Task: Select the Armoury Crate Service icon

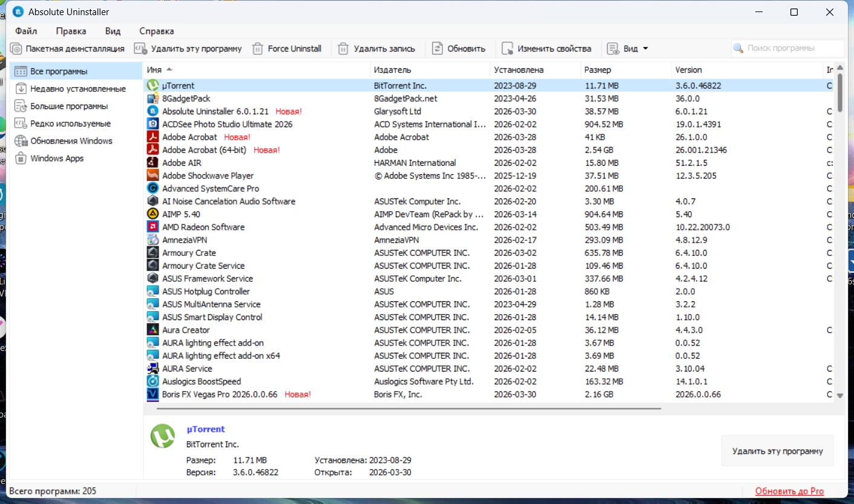Action: (153, 266)
